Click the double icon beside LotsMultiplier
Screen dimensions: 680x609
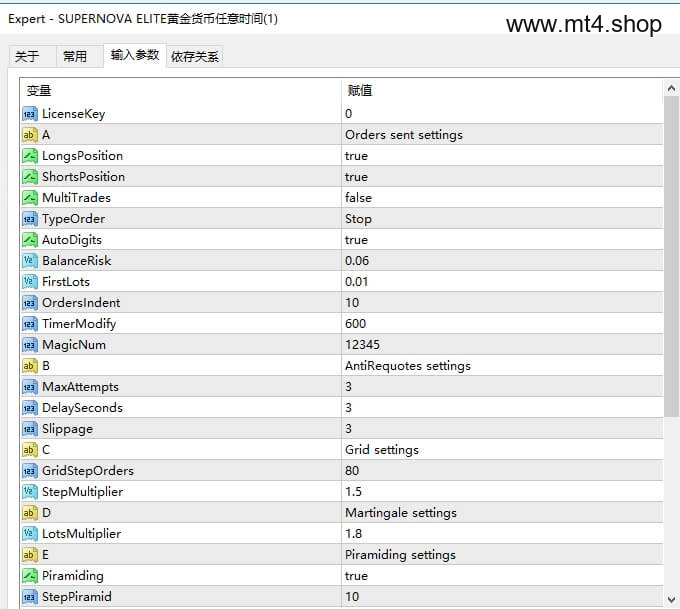pyautogui.click(x=29, y=534)
